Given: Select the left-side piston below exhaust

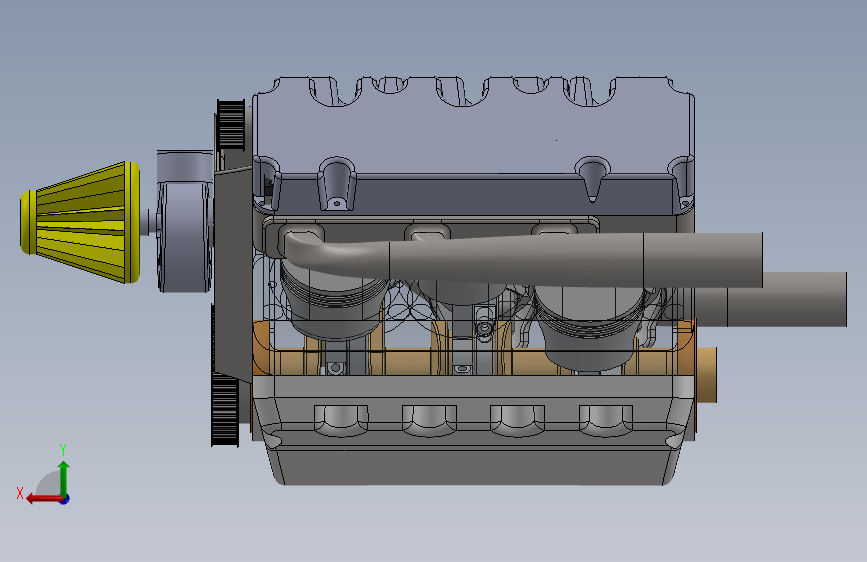Looking at the screenshot, I should coord(333,301).
